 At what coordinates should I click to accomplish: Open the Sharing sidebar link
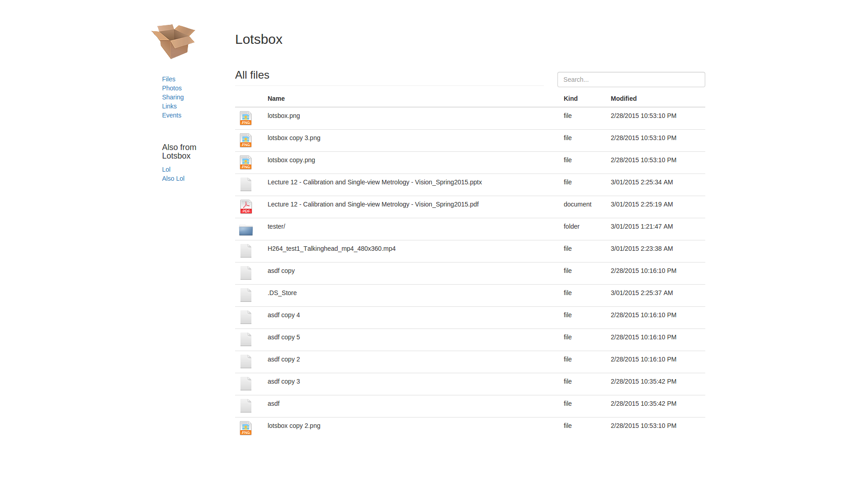[x=173, y=97]
